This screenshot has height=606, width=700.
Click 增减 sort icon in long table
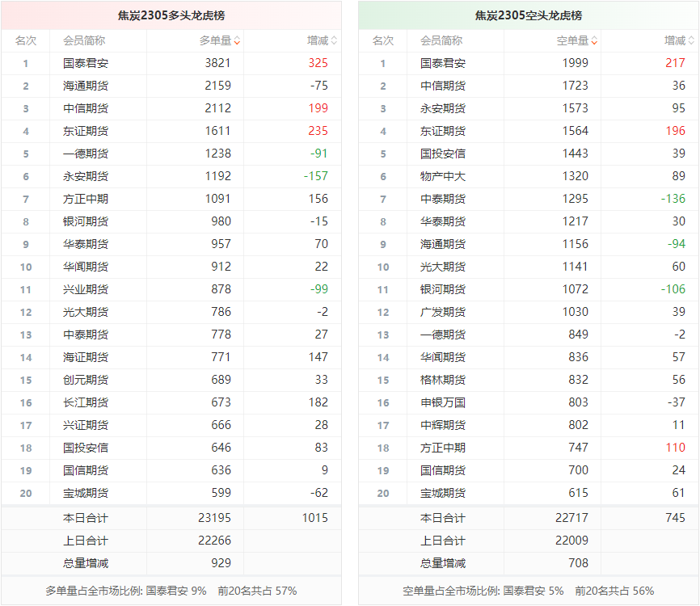pos(334,40)
